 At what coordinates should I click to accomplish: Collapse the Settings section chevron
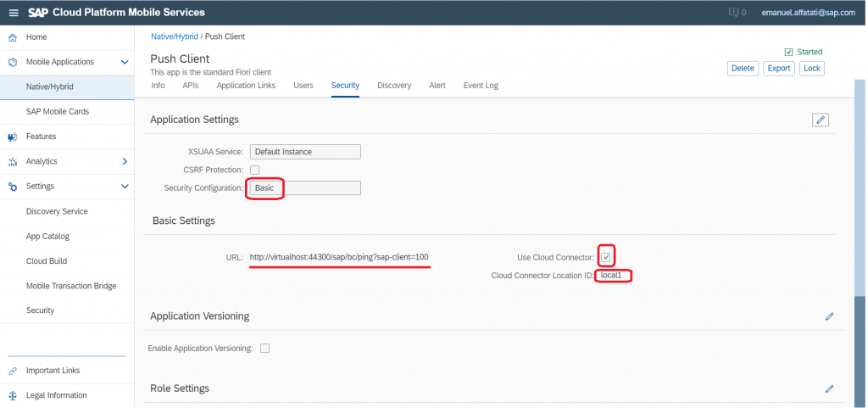point(125,187)
